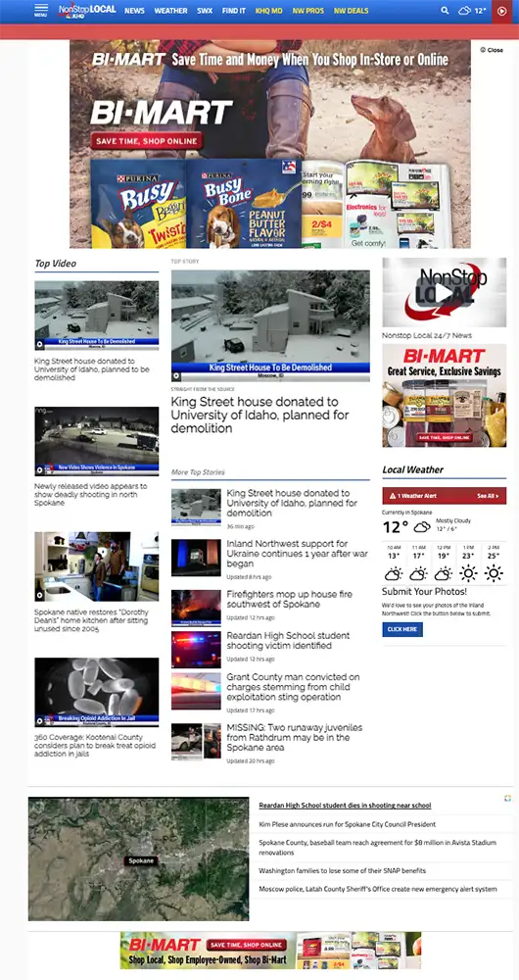Open the hamburger MENU icon
This screenshot has width=519, height=980.
pyautogui.click(x=40, y=10)
